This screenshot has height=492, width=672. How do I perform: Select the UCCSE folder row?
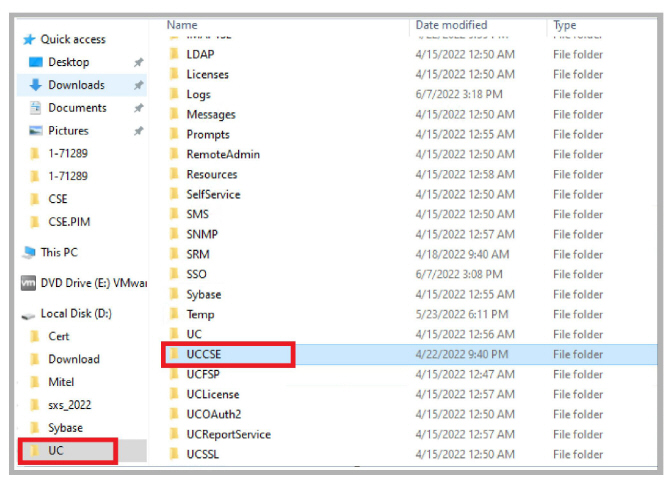pyautogui.click(x=411, y=354)
